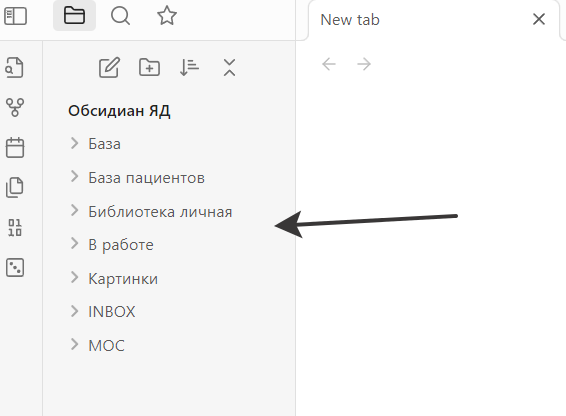566x416 pixels.
Task: Close the New tab tab
Action: (x=539, y=19)
